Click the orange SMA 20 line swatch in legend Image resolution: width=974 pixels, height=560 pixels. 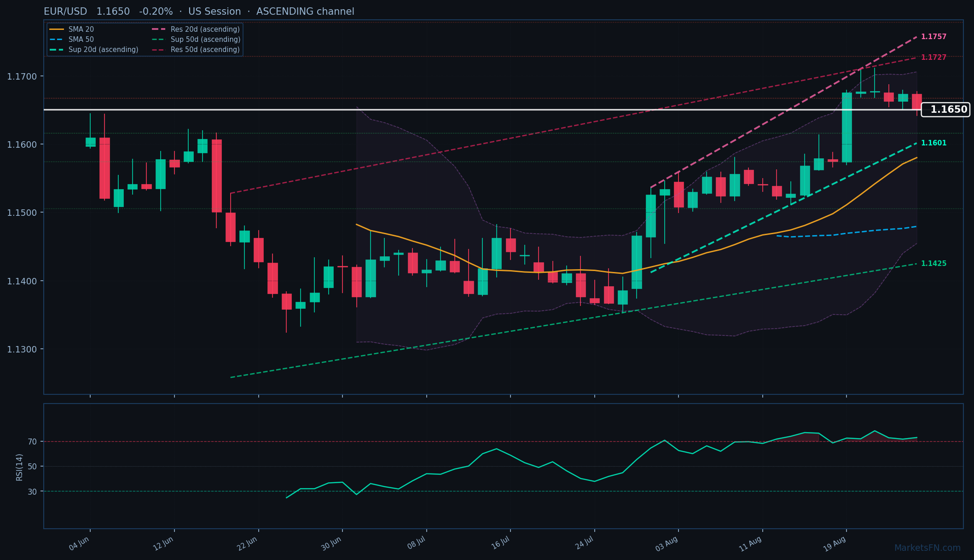(x=57, y=29)
